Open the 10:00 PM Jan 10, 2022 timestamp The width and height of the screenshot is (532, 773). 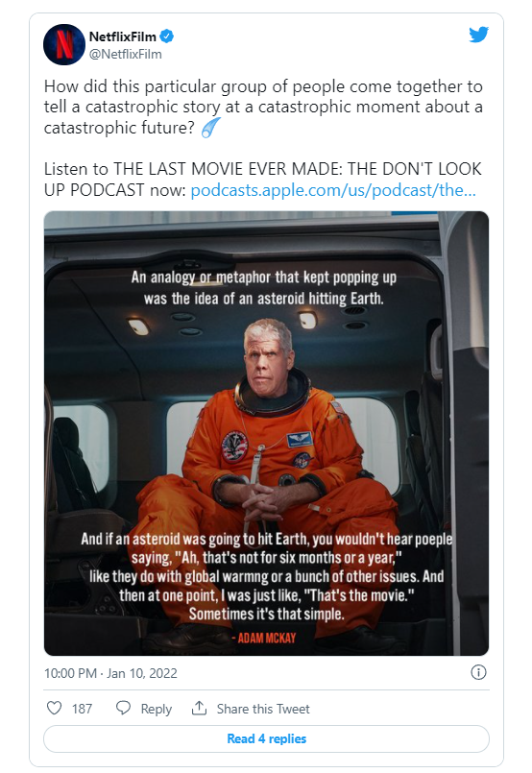tap(110, 673)
